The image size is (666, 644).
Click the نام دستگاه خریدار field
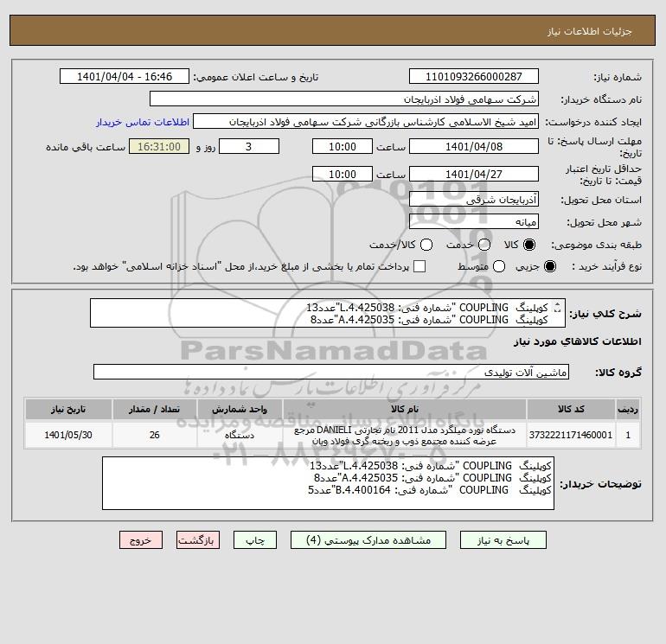(344, 99)
